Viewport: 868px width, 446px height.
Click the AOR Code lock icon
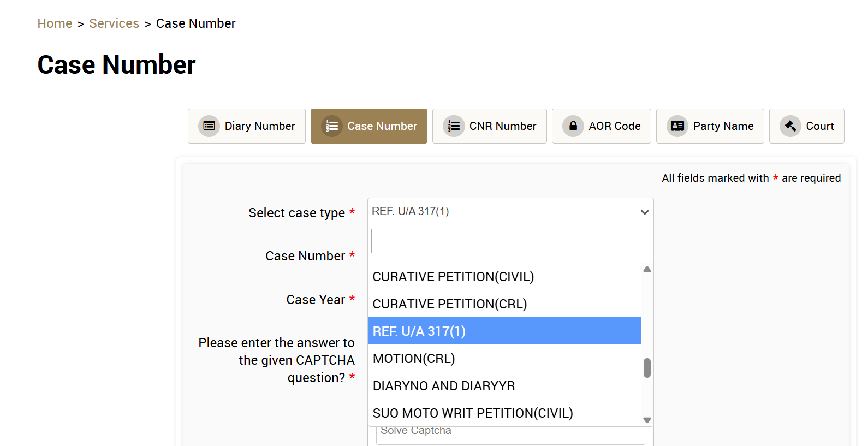pos(573,126)
